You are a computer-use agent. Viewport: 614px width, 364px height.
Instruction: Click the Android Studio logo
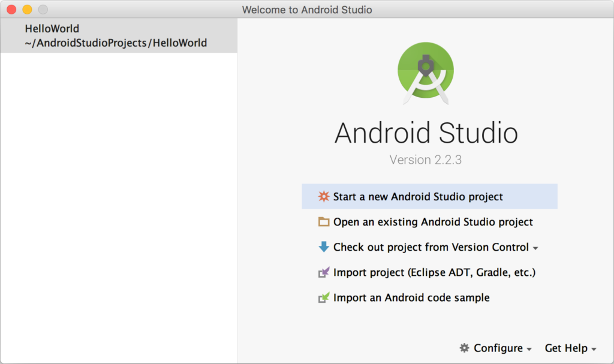[x=426, y=73]
